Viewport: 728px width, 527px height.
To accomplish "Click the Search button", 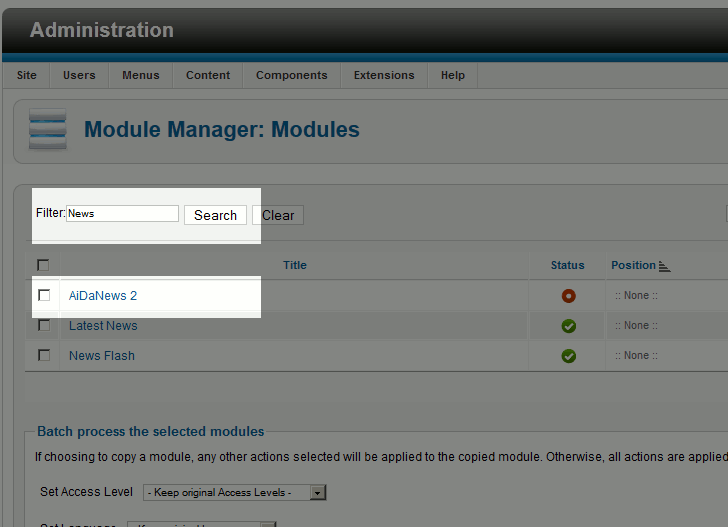I will coord(215,215).
